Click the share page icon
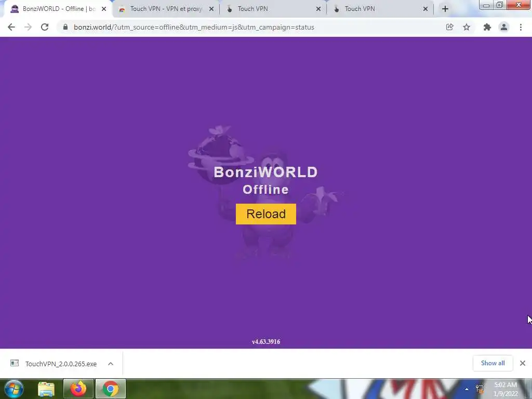 click(x=449, y=27)
